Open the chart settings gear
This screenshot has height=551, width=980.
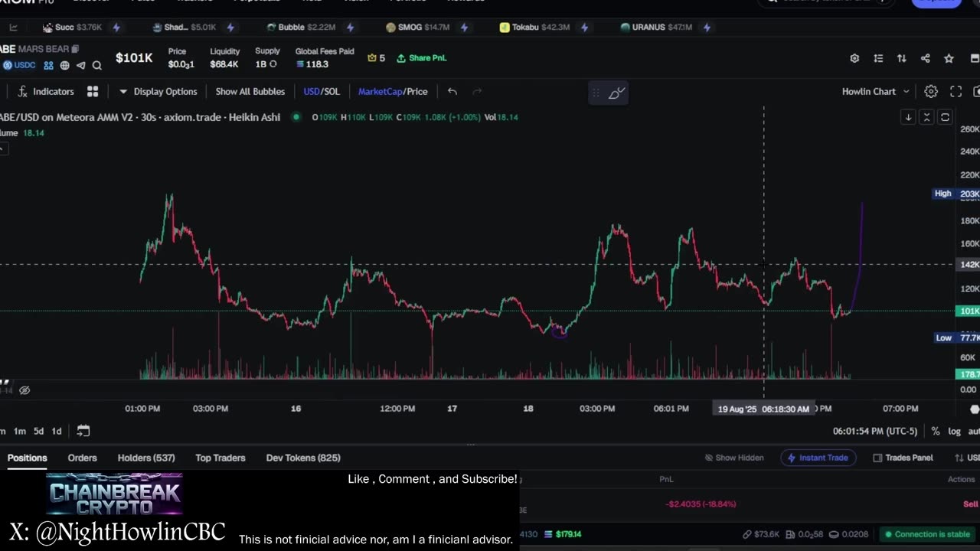[931, 91]
